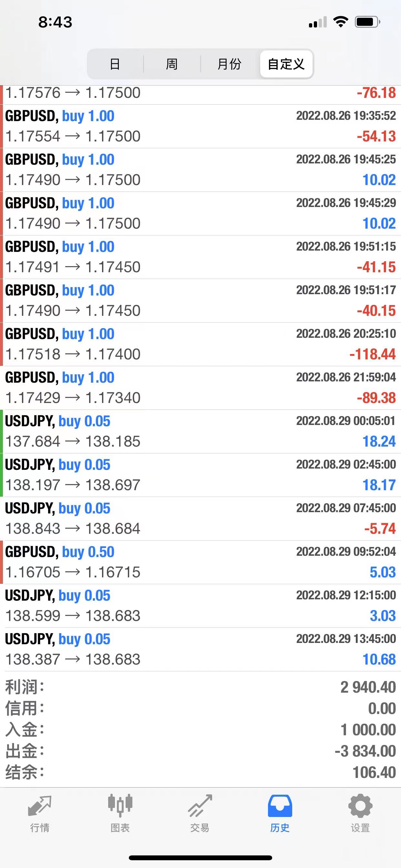Switch to the 周 week filter
The width and height of the screenshot is (401, 868).
click(x=172, y=64)
